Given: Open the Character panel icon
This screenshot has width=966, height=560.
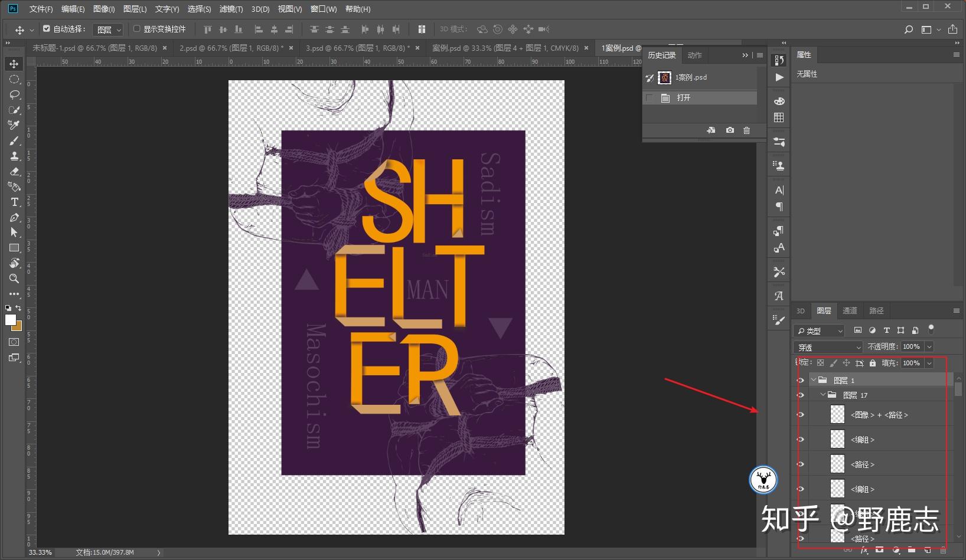Looking at the screenshot, I should pos(779,190).
